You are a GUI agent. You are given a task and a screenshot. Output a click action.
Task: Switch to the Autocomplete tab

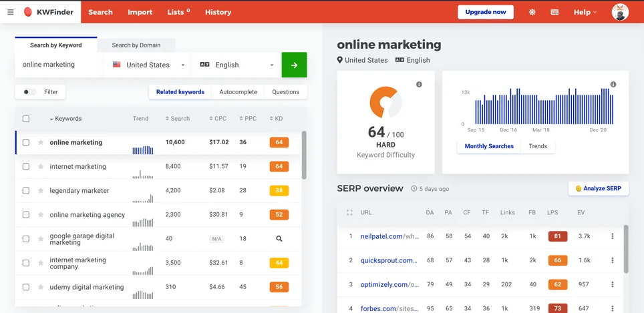click(x=238, y=92)
